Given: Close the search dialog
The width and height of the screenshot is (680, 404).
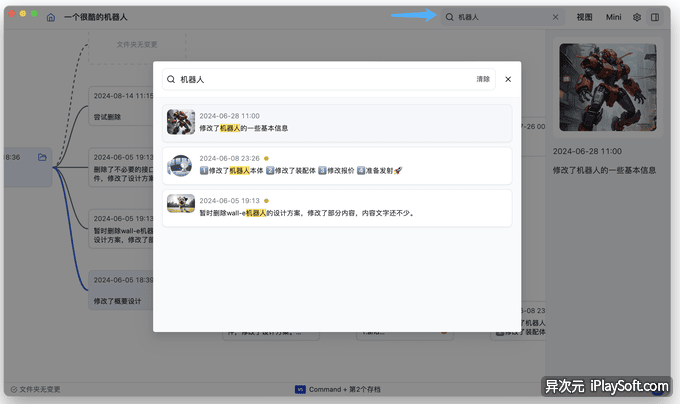Looking at the screenshot, I should (508, 79).
